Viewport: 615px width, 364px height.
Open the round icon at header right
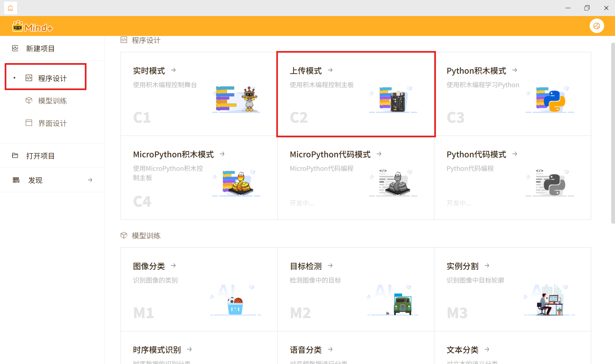(x=596, y=26)
